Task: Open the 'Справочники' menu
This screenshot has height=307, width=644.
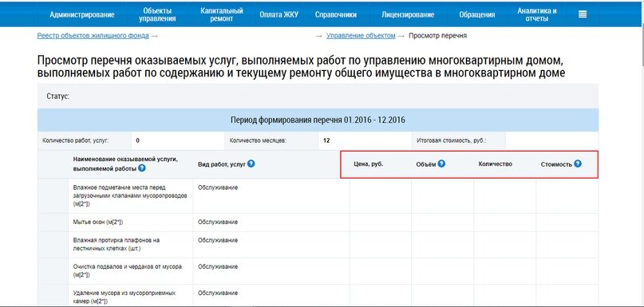Action: coord(335,15)
